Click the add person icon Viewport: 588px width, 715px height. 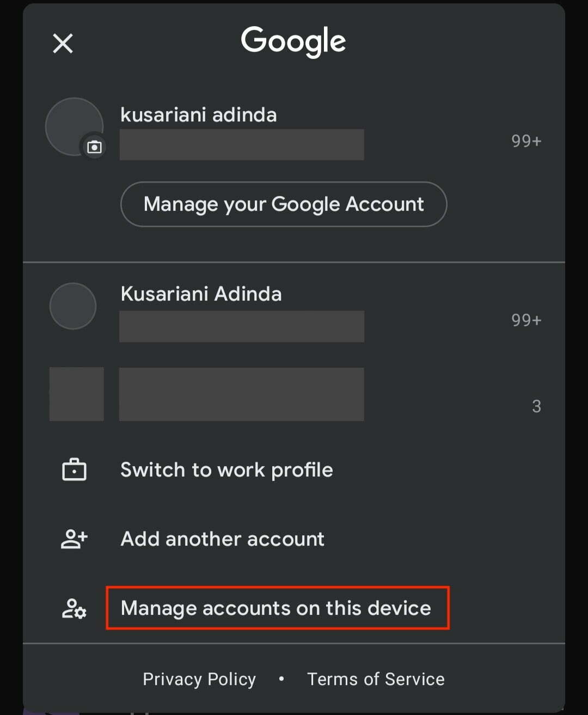(73, 539)
